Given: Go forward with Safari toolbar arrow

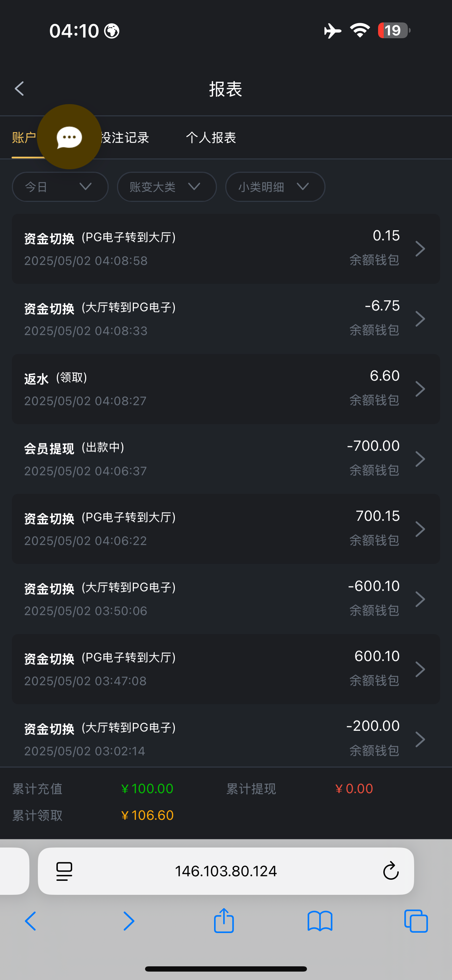Looking at the screenshot, I should (x=129, y=921).
